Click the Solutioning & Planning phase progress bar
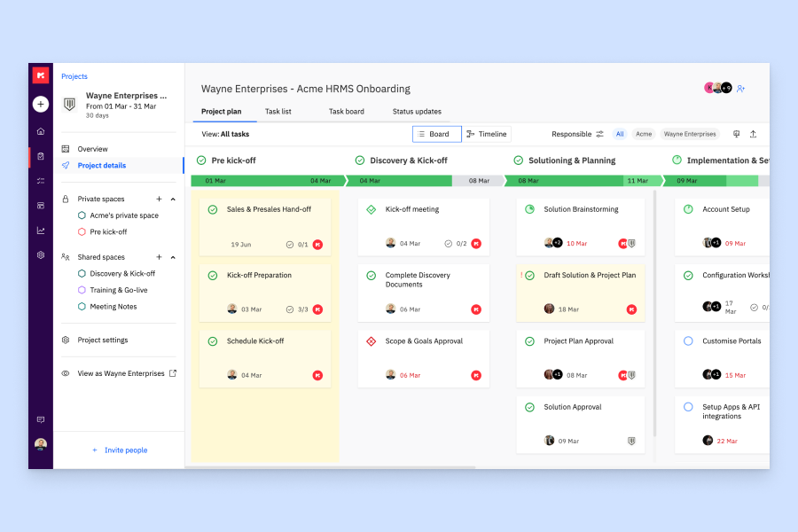 point(584,181)
